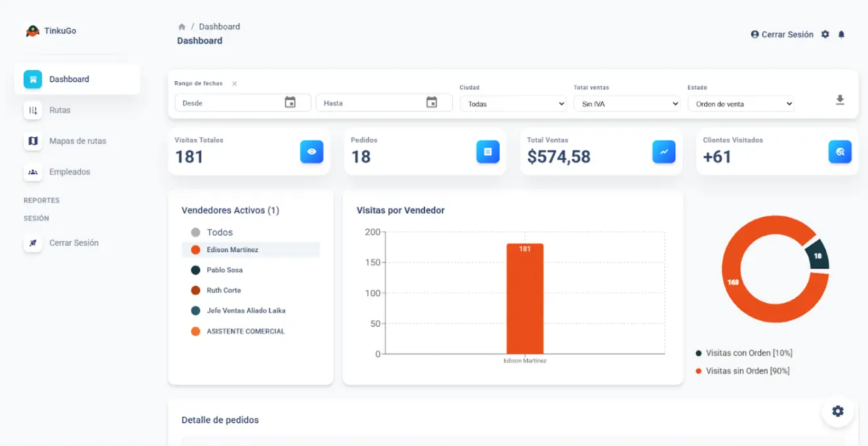The width and height of the screenshot is (868, 446).
Task: Select vendor Pablo Sosa in the list
Action: point(224,270)
